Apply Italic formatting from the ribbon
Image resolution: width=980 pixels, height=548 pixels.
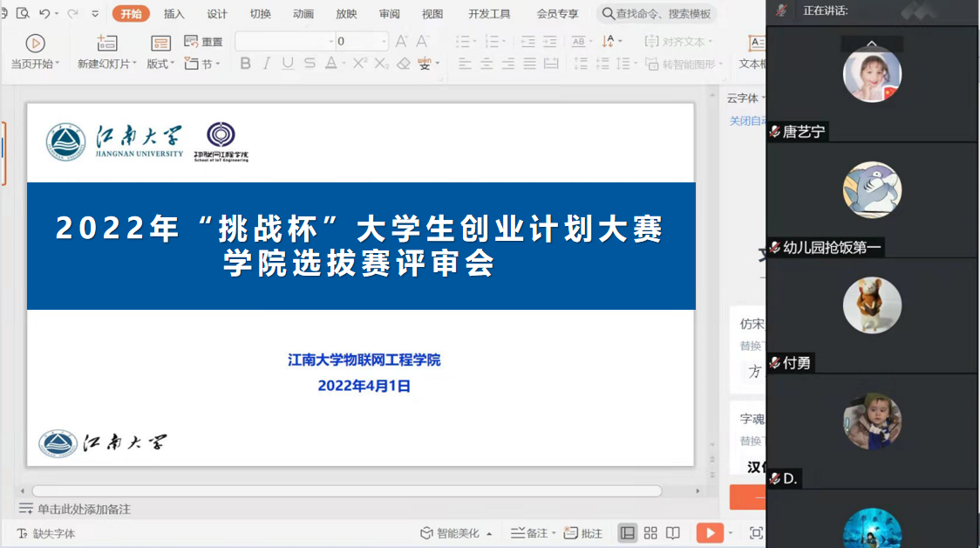pyautogui.click(x=267, y=64)
